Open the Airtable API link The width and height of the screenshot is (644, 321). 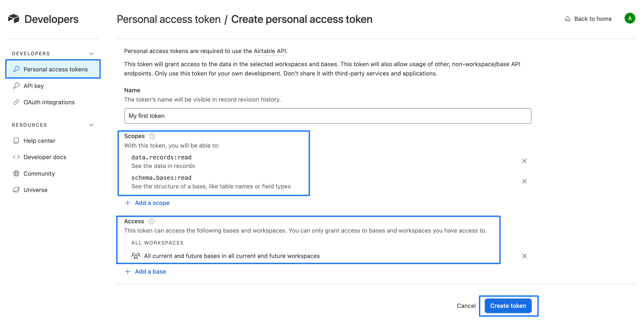tap(269, 51)
